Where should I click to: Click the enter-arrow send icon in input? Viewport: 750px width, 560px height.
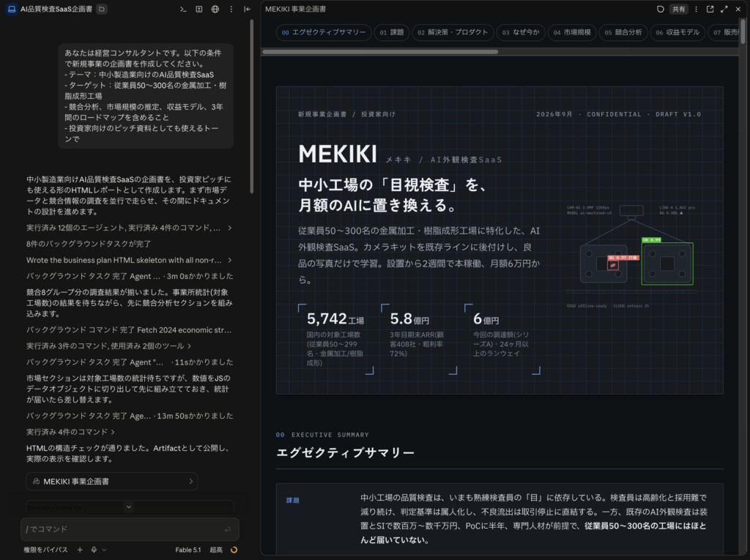(228, 529)
